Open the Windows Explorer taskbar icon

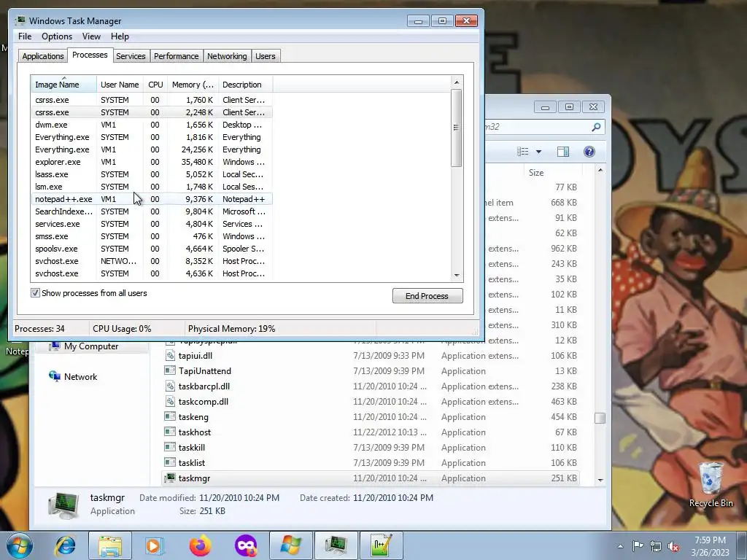coord(109,545)
